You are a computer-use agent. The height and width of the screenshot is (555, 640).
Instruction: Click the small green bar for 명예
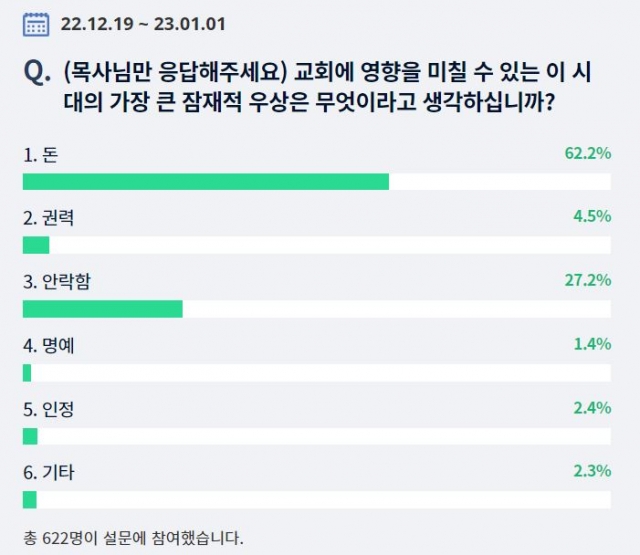pyautogui.click(x=27, y=373)
